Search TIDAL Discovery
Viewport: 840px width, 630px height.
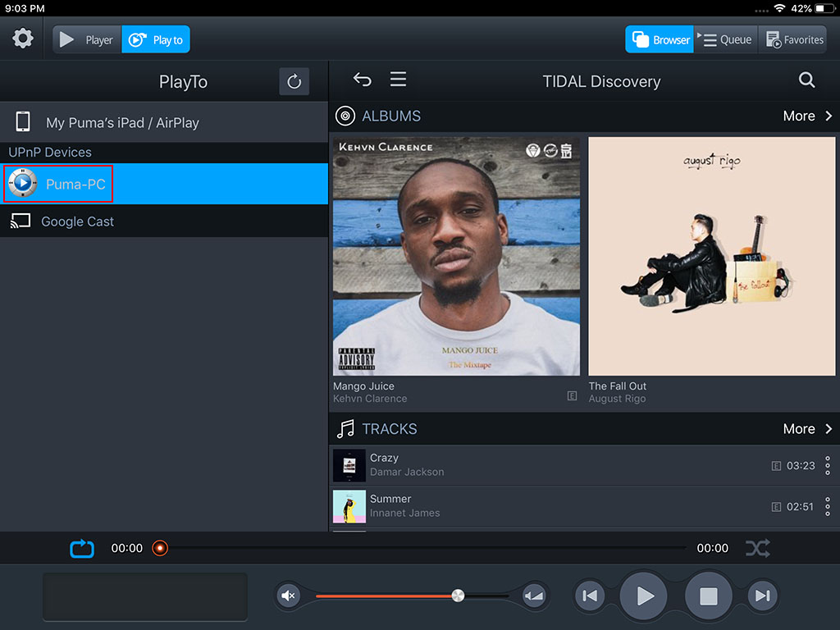(x=807, y=80)
